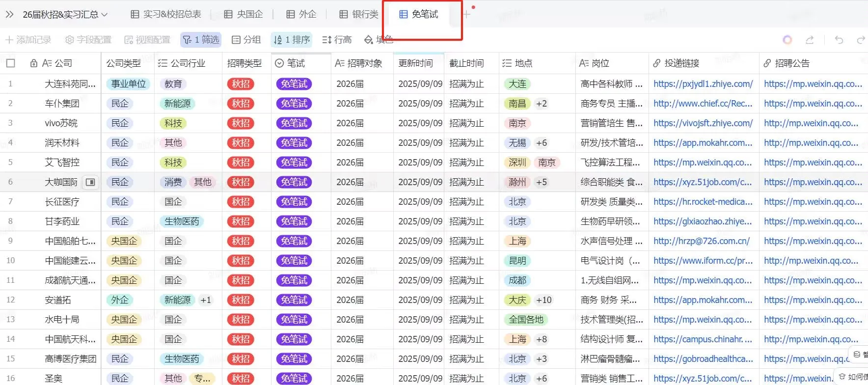Viewport: 868px width, 385px height.
Task: Open the www.chief.cc application link
Action: (x=703, y=104)
